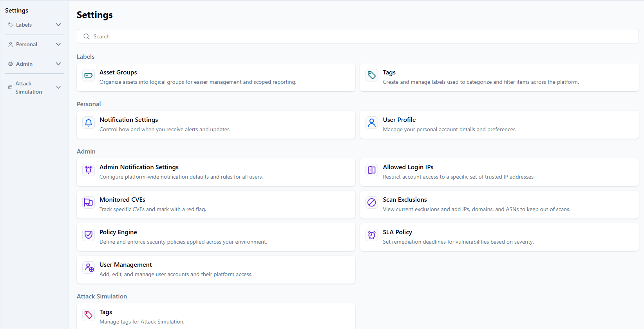This screenshot has width=644, height=329.
Task: Open the Asset Groups settings link
Action: [216, 78]
